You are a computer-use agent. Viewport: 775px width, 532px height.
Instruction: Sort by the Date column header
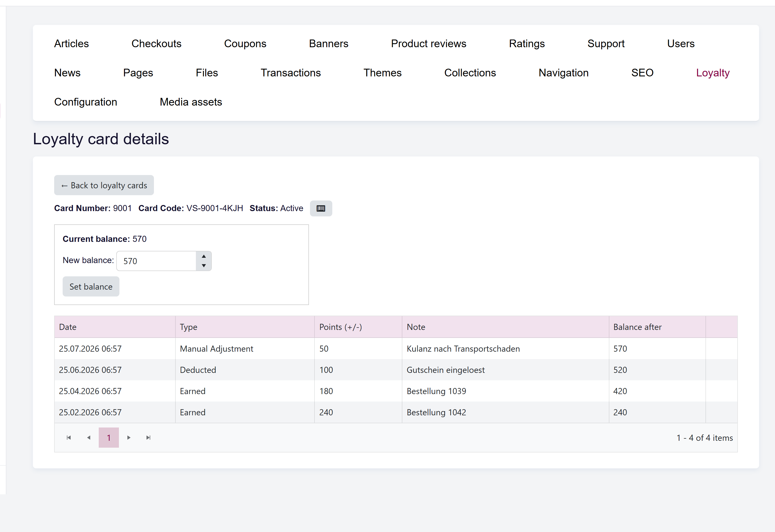click(x=115, y=327)
